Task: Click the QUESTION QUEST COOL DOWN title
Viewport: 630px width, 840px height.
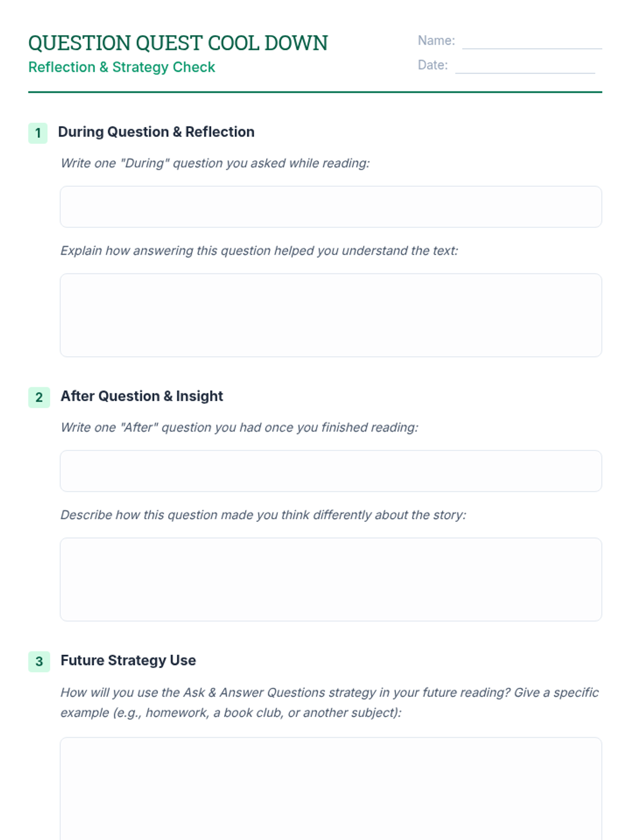Action: tap(178, 43)
